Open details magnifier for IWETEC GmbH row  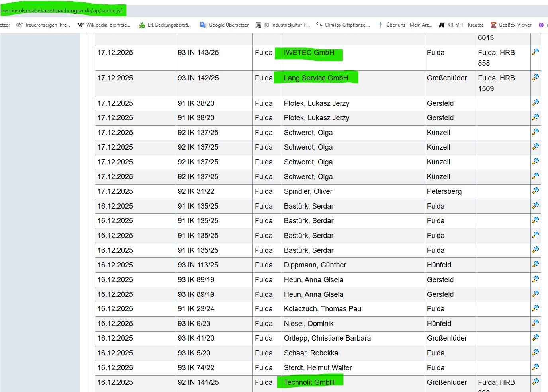[x=536, y=52]
